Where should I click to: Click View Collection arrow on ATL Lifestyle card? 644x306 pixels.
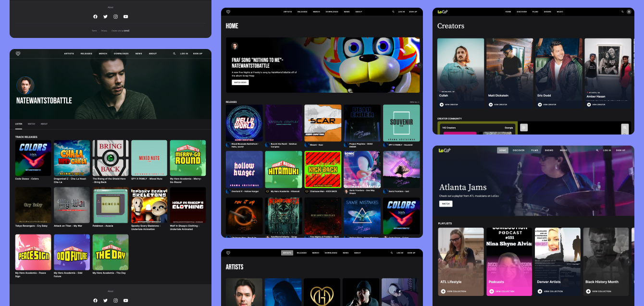(x=443, y=291)
